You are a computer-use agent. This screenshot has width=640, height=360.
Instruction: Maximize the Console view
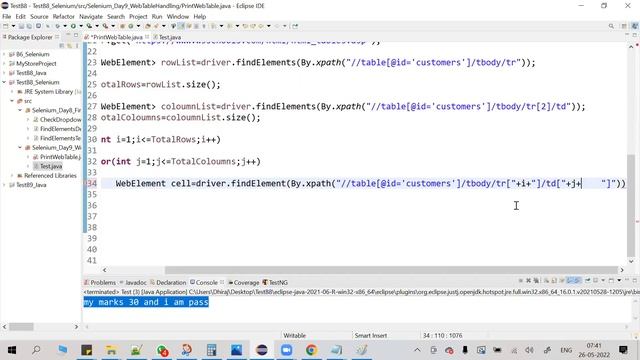tap(635, 281)
